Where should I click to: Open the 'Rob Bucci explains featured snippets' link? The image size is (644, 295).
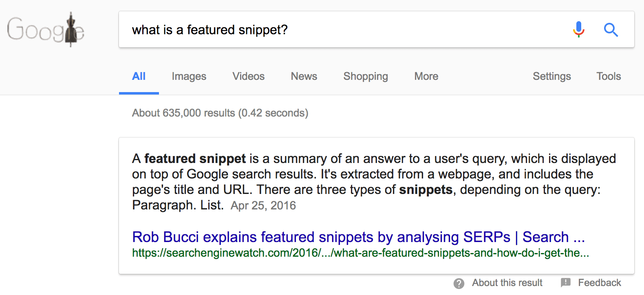[x=359, y=237]
